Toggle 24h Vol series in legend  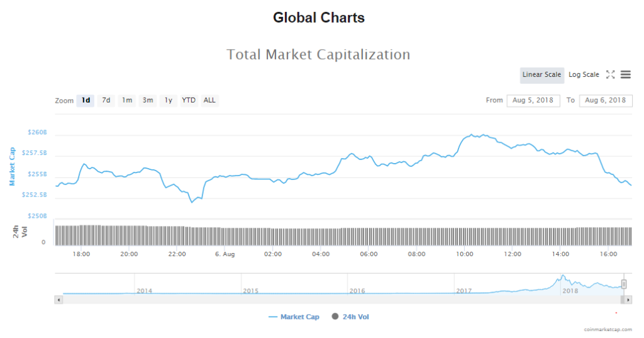pos(351,317)
